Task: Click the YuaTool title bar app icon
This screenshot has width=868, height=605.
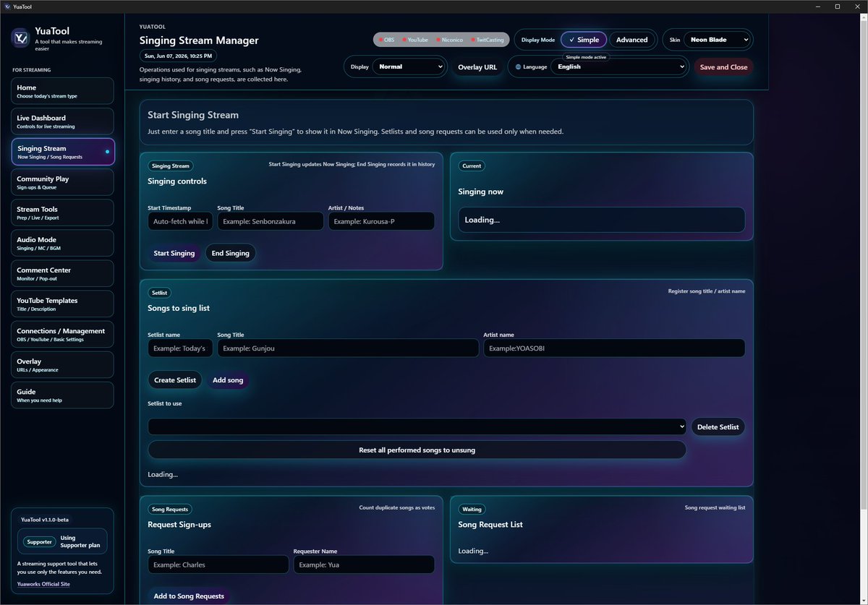Action: pyautogui.click(x=7, y=7)
